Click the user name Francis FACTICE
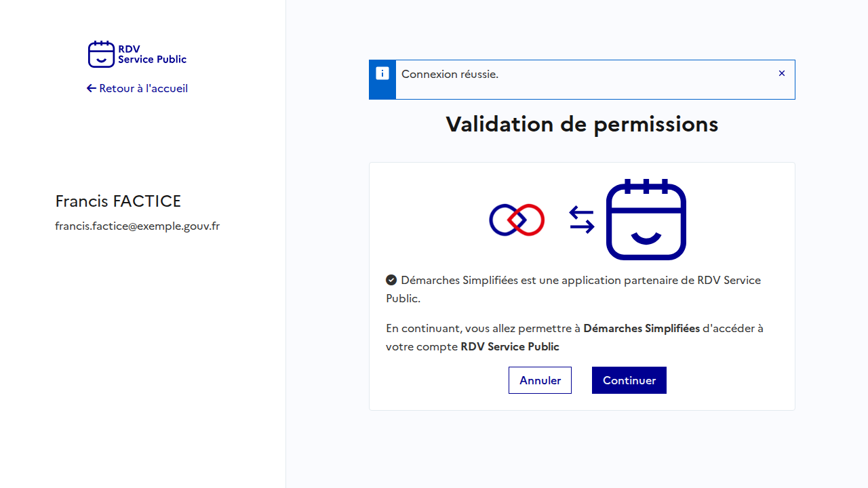 point(118,201)
